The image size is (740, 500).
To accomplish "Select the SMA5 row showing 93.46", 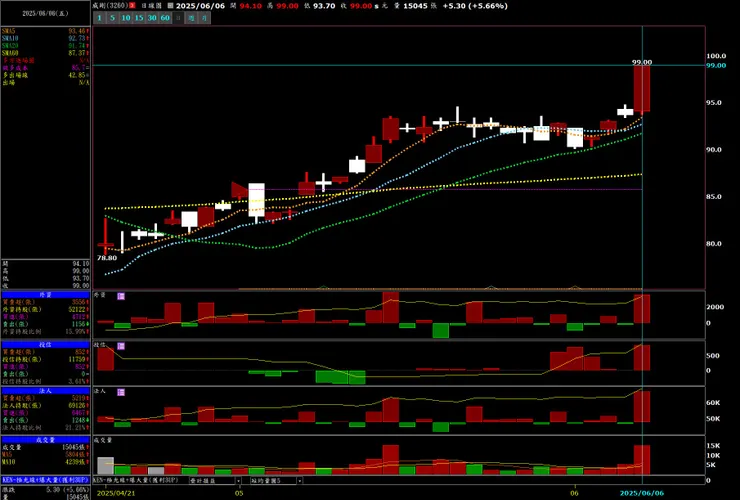I will point(45,31).
